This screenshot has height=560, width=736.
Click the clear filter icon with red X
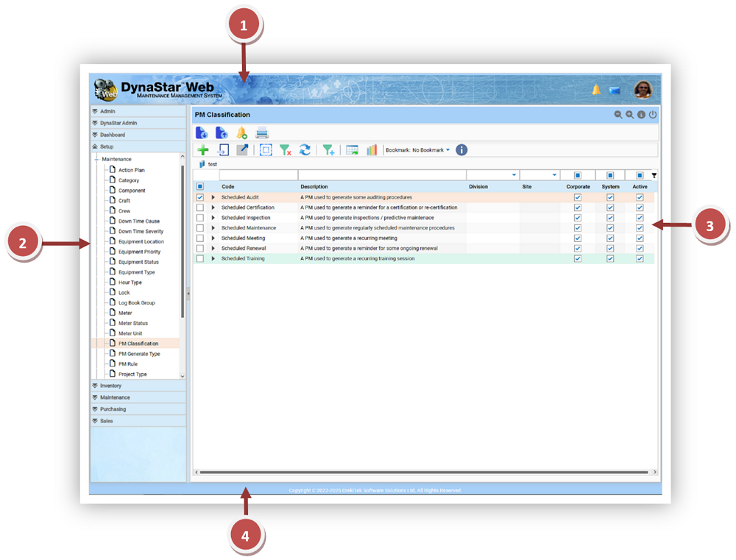coord(286,150)
